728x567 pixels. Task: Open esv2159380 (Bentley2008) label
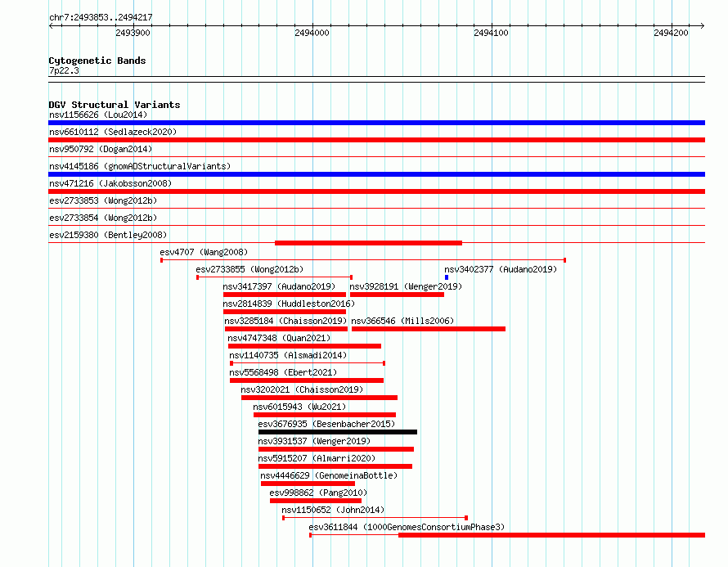point(108,235)
